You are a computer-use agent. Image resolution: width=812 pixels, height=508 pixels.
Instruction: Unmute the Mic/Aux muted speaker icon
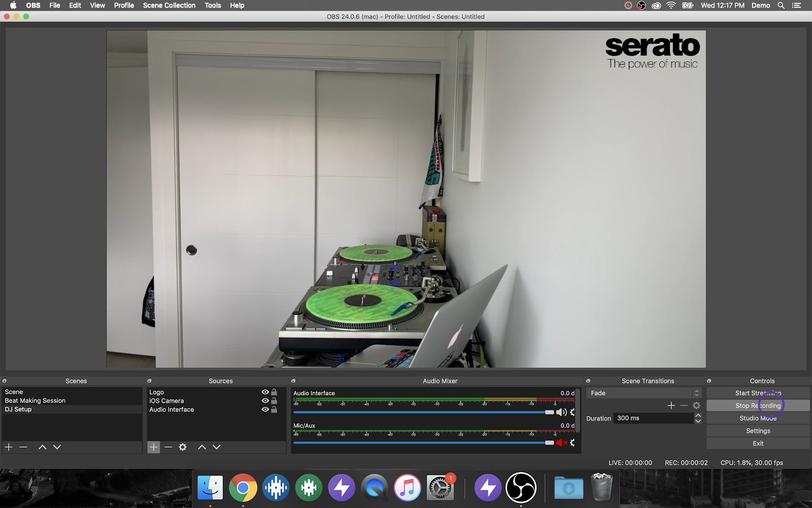(x=561, y=443)
